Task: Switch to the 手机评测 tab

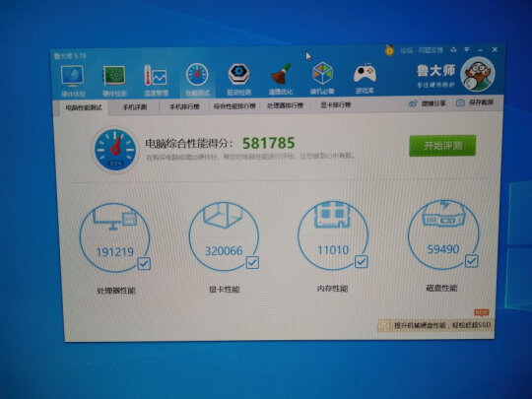Action: pos(135,107)
